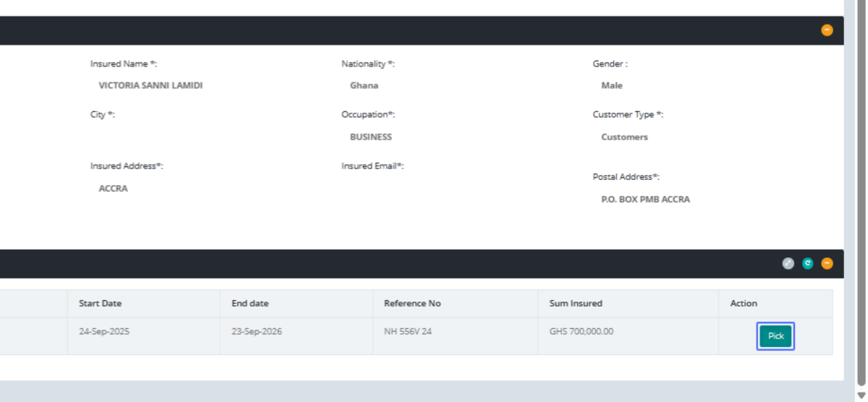Screen dimensions: 868x402
Task: Click the End date column header
Action: coord(250,304)
